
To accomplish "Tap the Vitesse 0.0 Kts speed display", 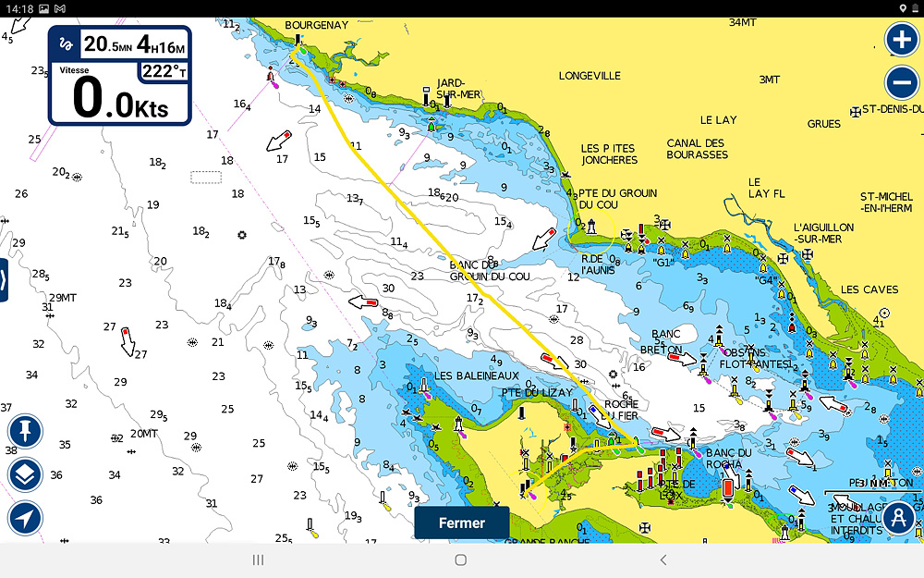I will tap(120, 97).
